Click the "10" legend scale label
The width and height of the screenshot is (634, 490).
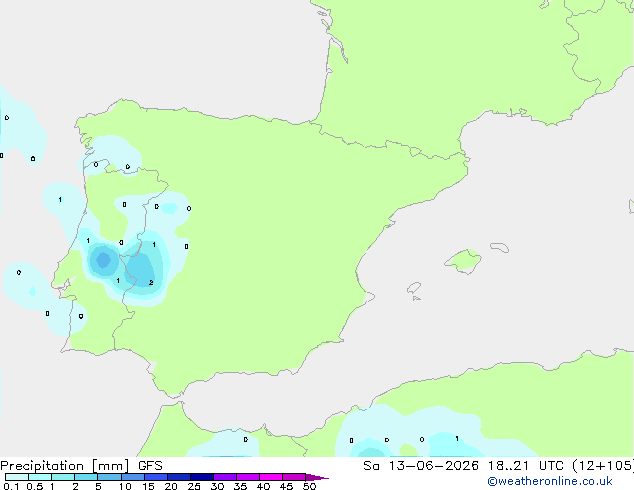coord(125,486)
